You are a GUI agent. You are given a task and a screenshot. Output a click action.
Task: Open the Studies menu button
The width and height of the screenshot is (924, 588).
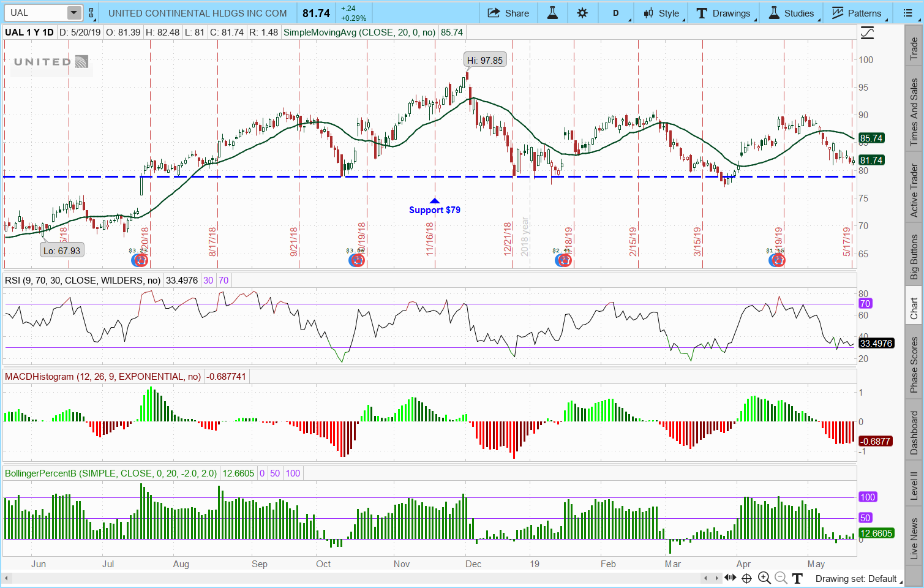pyautogui.click(x=792, y=13)
